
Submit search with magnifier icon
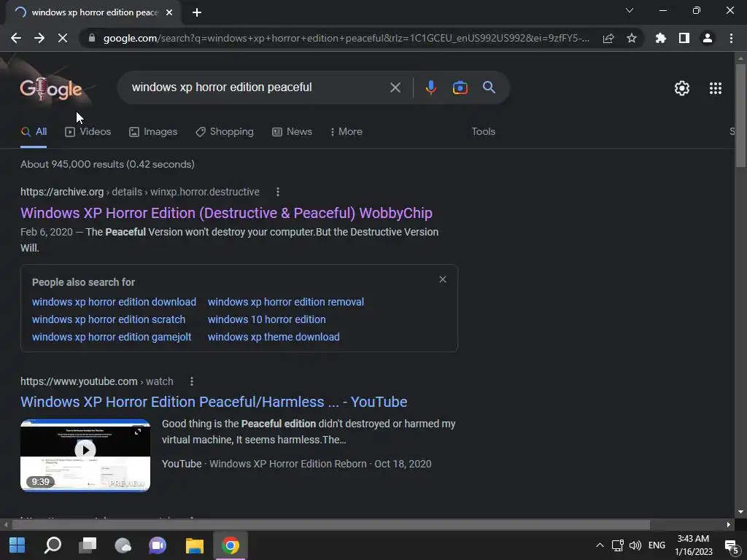[489, 87]
